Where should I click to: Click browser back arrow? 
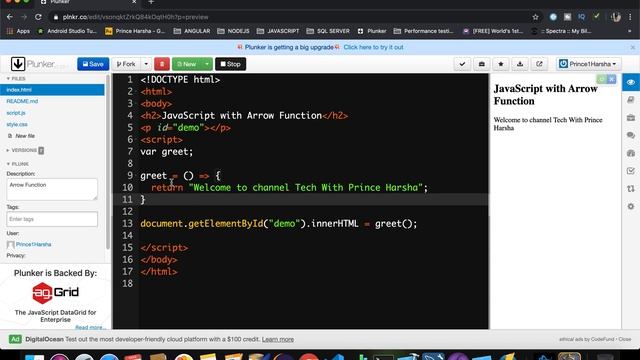click(10, 17)
